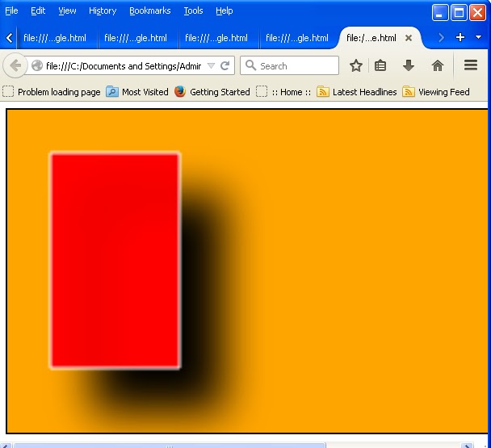Click the scrollbar right arrow
This screenshot has height=448, width=491.
(x=468, y=446)
